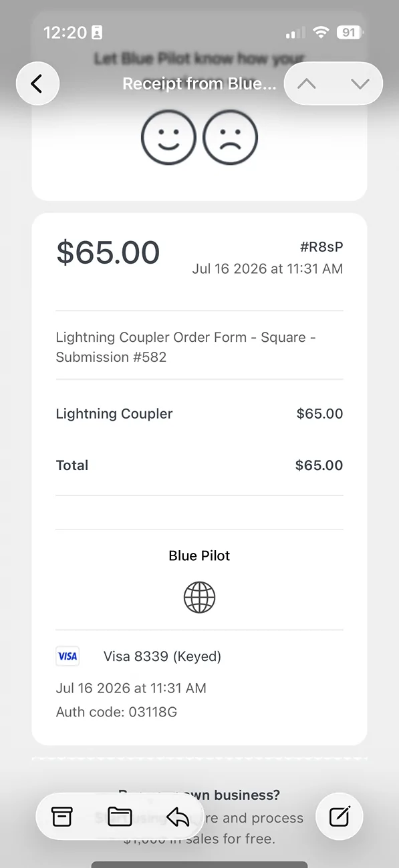Open Blue Pilot website globe icon
This screenshot has height=868, width=399.
pos(200,597)
